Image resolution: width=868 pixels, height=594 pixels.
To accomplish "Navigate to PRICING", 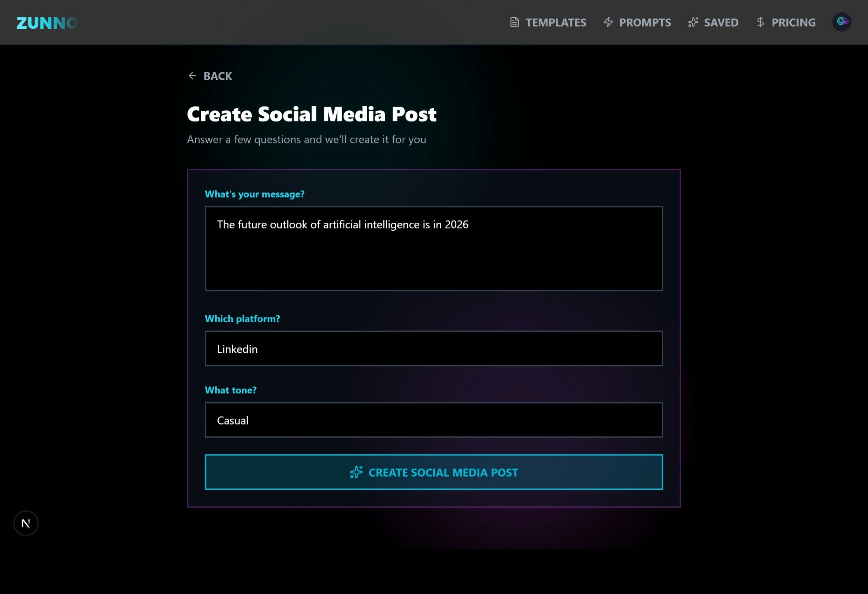I will point(793,23).
